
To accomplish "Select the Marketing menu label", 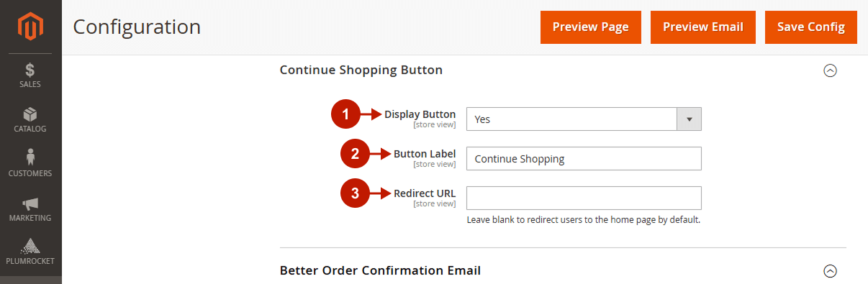I will pos(30,218).
